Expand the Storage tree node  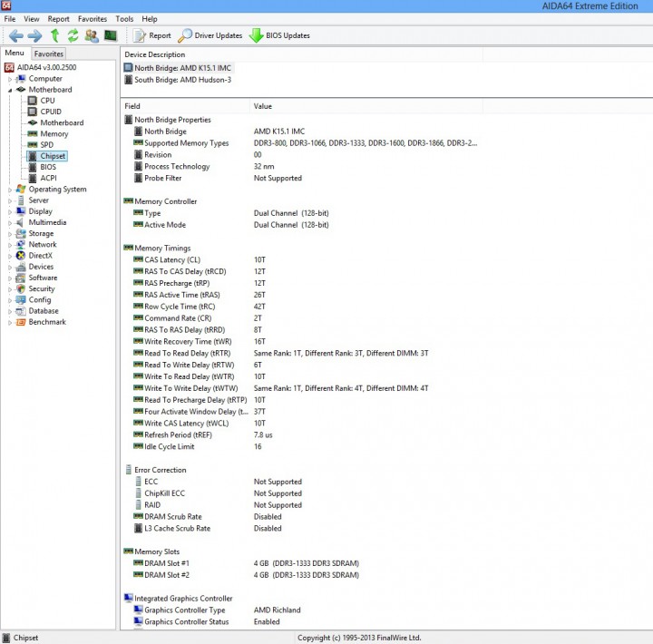[x=10, y=234]
